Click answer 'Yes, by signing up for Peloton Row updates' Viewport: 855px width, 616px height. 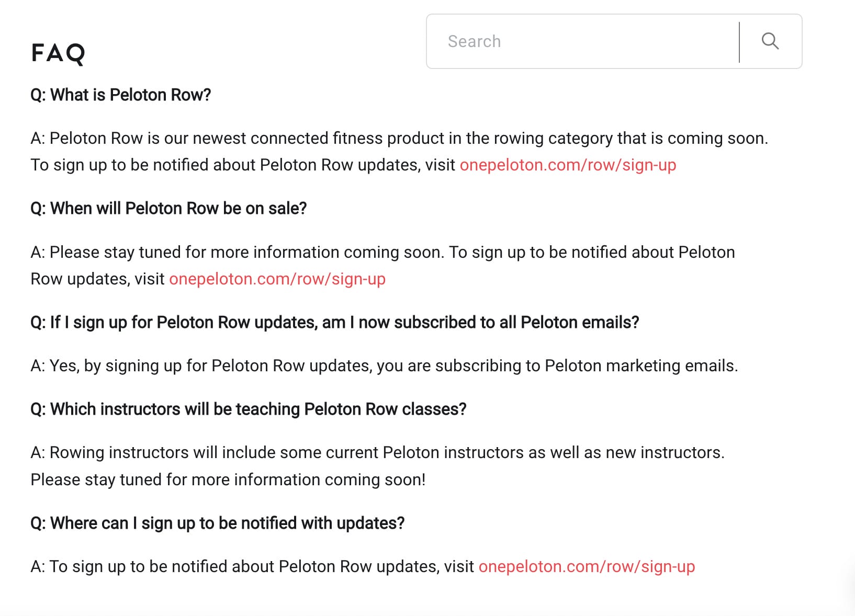pos(384,366)
